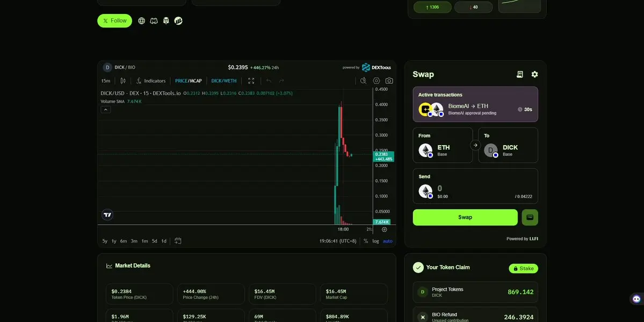Toggle auto scale on chart
This screenshot has height=322, width=644.
click(x=387, y=241)
